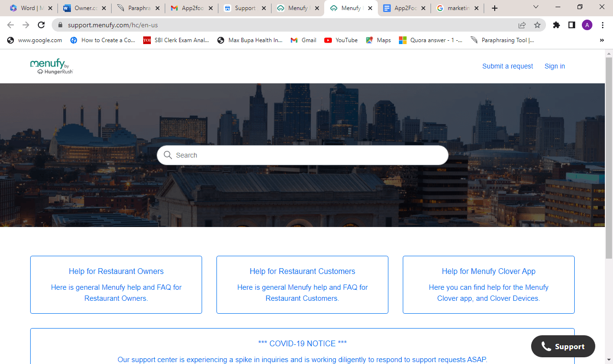Screen dimensions: 613x364
Task: Go back using browser back arrow
Action: 11,25
